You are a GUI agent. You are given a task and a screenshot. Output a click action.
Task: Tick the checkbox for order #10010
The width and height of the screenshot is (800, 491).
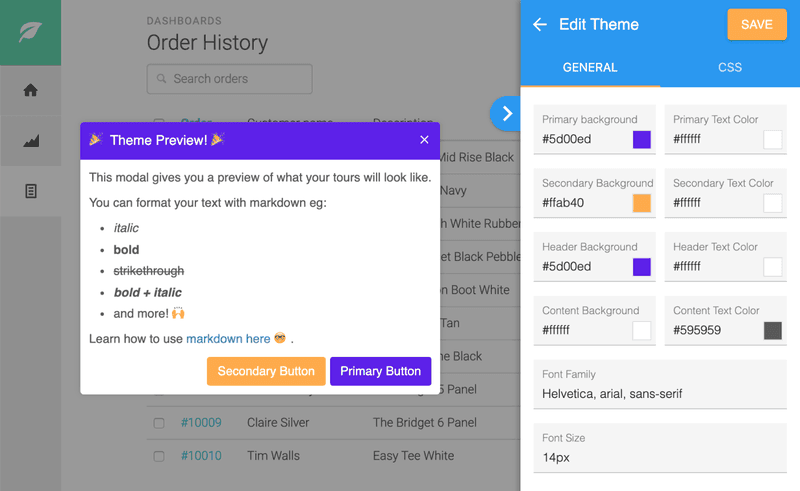point(159,456)
